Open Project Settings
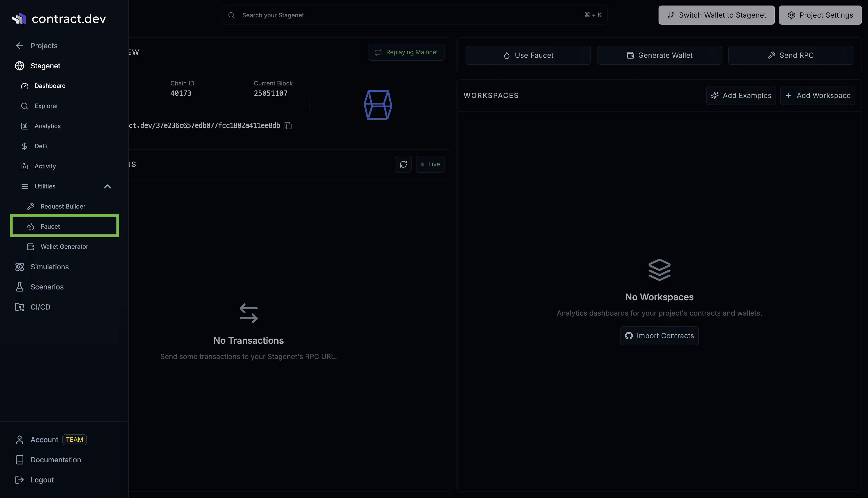Image resolution: width=868 pixels, height=498 pixels. [820, 15]
